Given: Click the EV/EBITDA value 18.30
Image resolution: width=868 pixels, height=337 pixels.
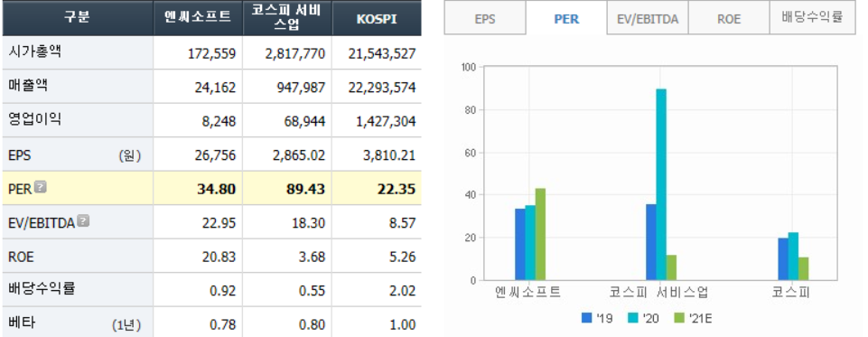Looking at the screenshot, I should 310,223.
